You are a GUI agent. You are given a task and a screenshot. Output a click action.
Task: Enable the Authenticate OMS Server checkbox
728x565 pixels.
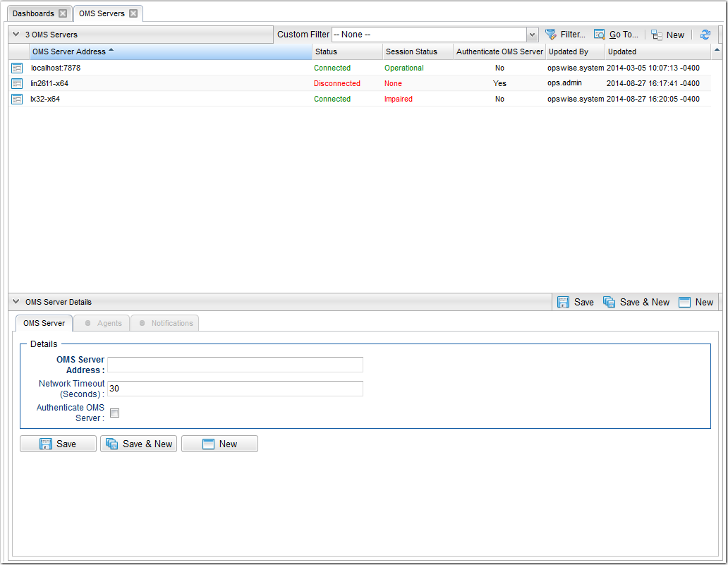[x=114, y=413]
